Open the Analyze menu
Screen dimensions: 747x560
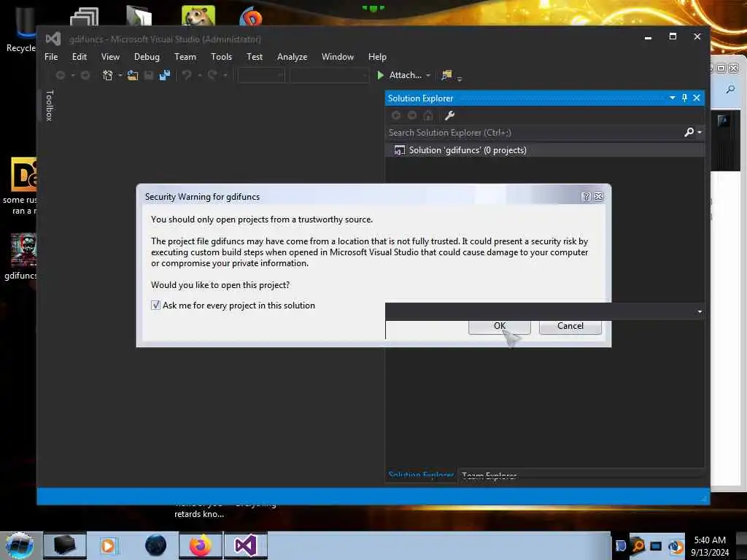click(292, 57)
